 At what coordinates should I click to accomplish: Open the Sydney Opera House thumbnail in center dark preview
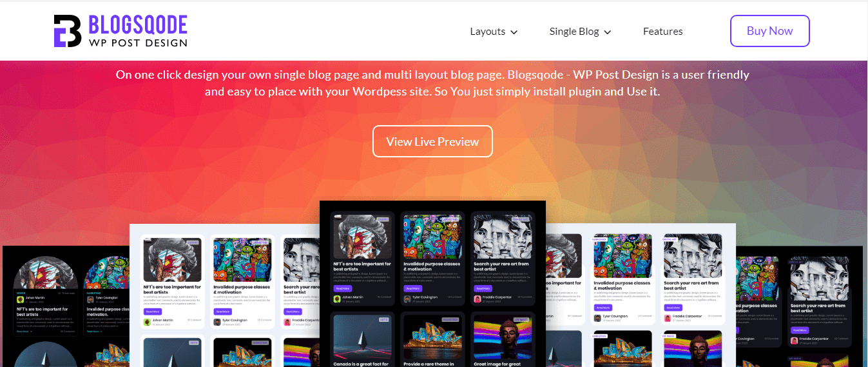click(432, 338)
